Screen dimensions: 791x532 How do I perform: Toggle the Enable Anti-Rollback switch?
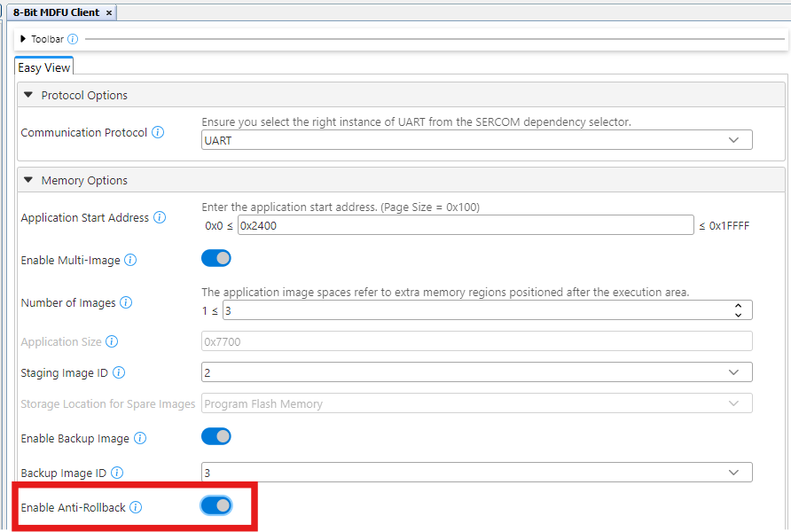(x=216, y=505)
